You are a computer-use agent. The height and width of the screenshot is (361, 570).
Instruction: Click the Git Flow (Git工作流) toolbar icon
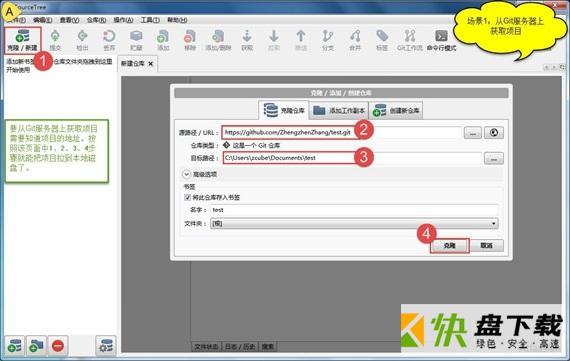[410, 40]
